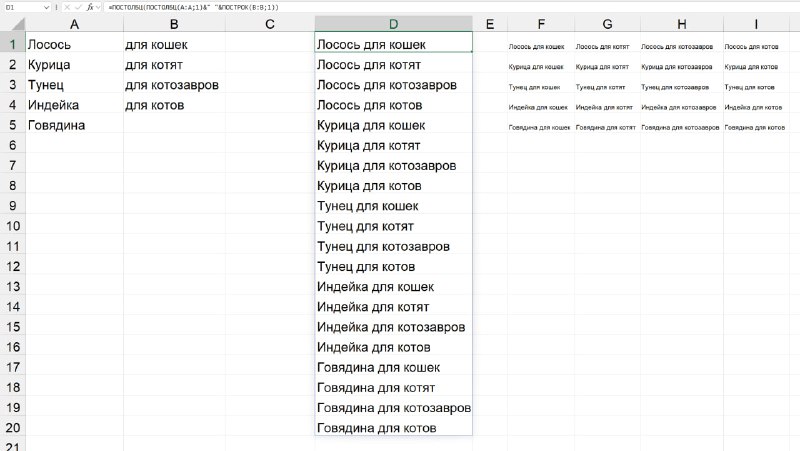Click cell D12 'Тунец для котов'
Image resolution: width=800 pixels, height=451 pixels.
pos(393,266)
